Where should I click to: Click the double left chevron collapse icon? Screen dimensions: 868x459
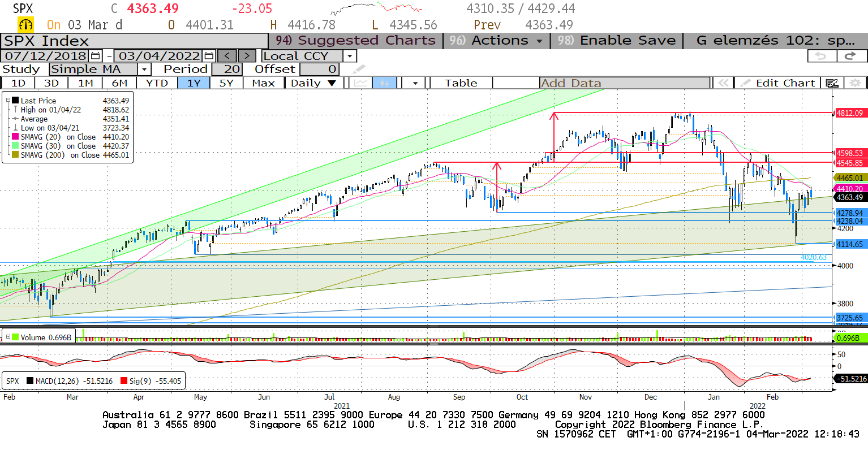723,83
